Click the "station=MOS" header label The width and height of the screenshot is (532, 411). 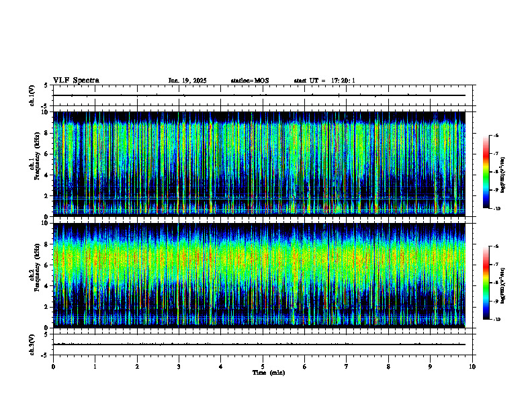[250, 81]
